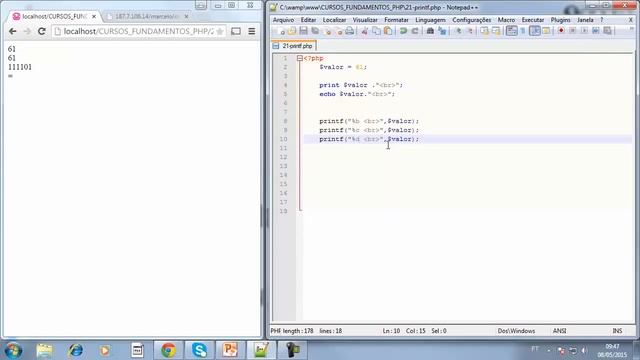Viewport: 640px width, 360px height.
Task: Reload the localhost page in Chrome
Action: click(x=41, y=31)
